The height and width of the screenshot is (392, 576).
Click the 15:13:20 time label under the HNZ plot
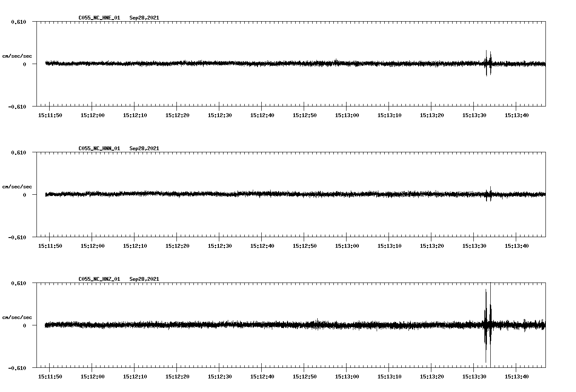(x=432, y=377)
